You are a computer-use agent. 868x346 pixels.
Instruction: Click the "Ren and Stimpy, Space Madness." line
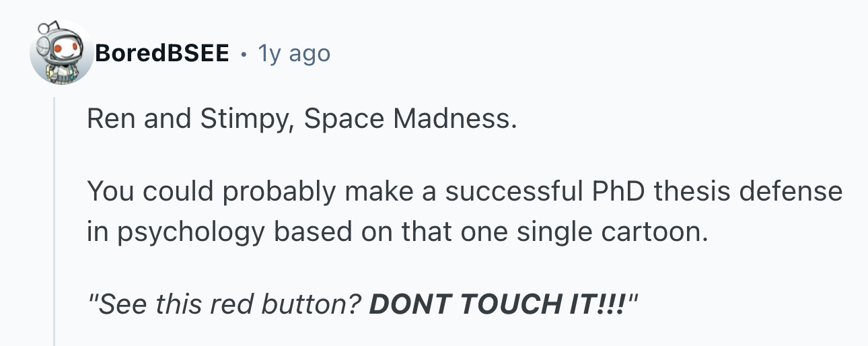(x=302, y=120)
